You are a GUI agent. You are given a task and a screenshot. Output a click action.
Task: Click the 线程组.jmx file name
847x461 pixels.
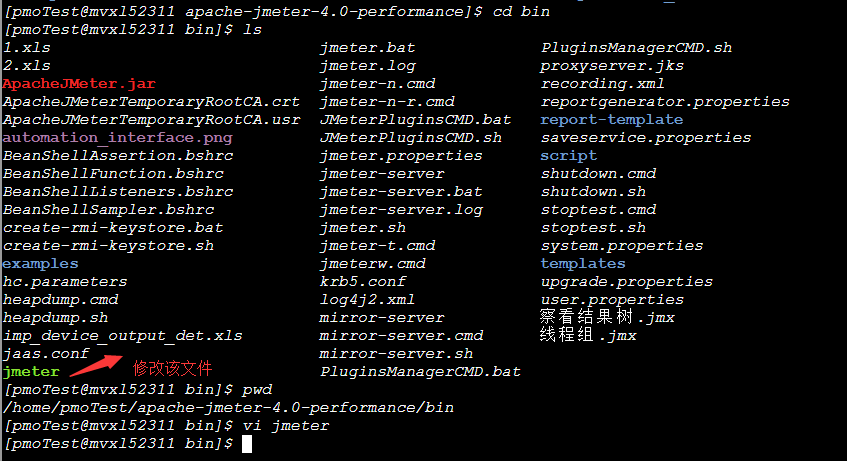coord(588,336)
